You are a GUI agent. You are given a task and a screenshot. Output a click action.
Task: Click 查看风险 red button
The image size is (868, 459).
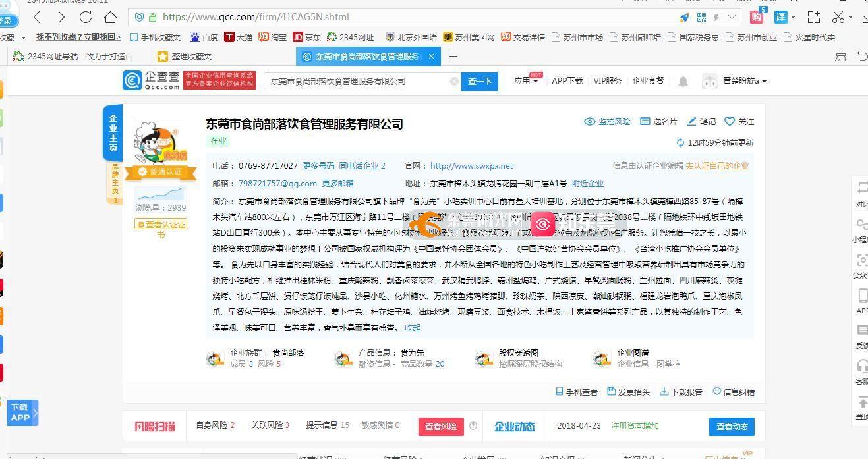(441, 426)
